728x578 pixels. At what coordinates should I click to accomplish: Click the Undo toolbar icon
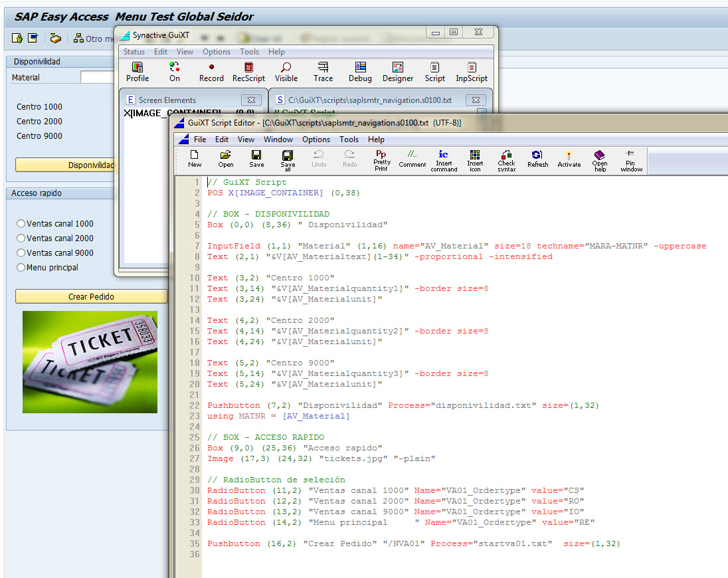tap(319, 159)
